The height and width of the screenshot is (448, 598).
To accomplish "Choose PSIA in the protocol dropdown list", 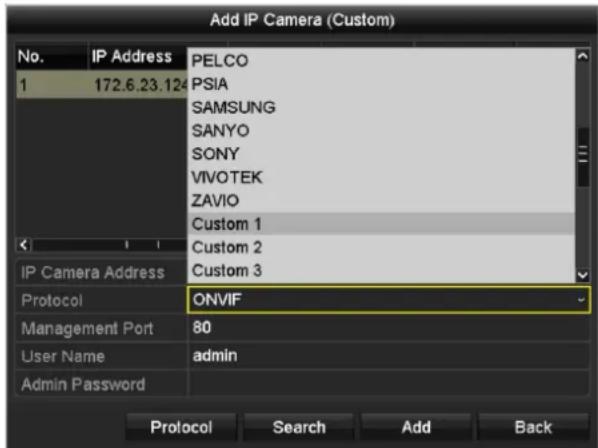I will 381,84.
